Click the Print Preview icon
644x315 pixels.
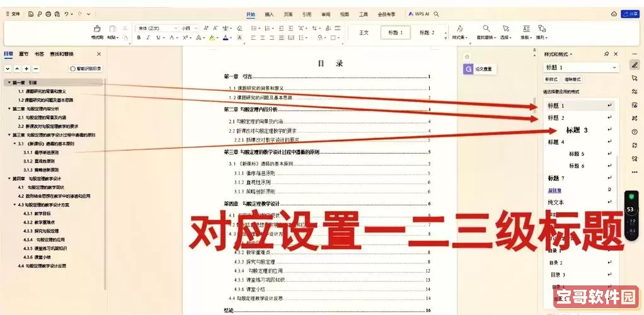click(x=57, y=14)
